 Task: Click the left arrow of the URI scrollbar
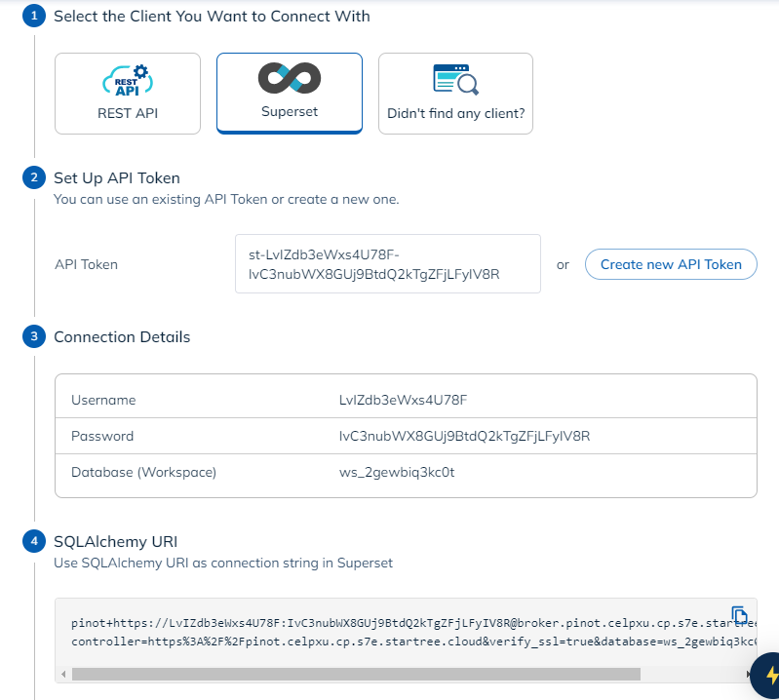pos(64,674)
